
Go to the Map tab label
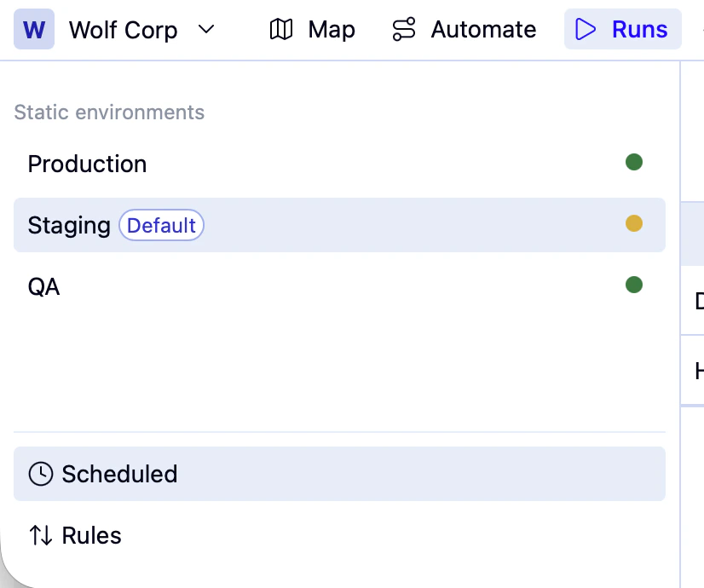coord(332,30)
